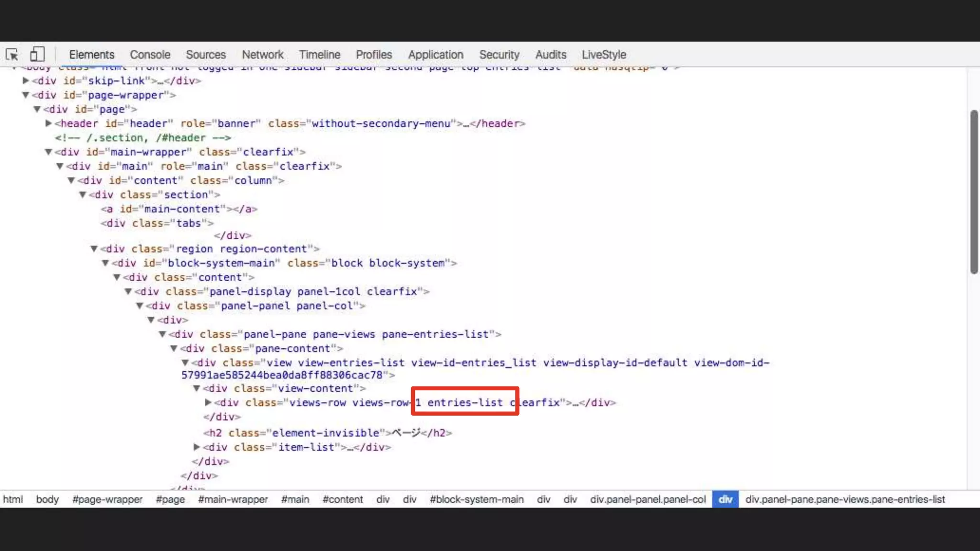Open the LiveStyle tab
This screenshot has width=980, height=551.
pyautogui.click(x=603, y=55)
